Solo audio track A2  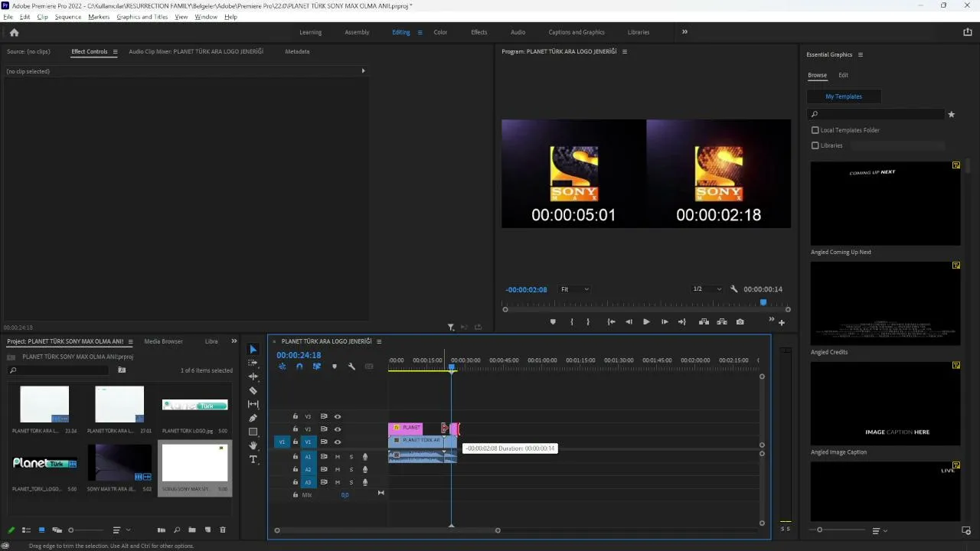tap(351, 469)
